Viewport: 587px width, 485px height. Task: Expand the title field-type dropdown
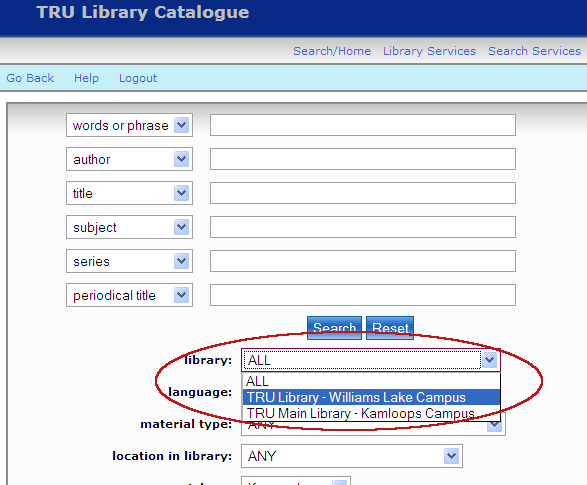(130, 193)
